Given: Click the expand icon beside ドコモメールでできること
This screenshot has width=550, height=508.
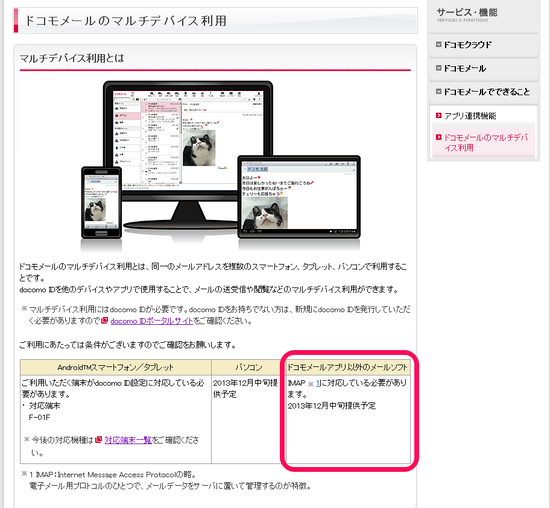Looking at the screenshot, I should (438, 92).
